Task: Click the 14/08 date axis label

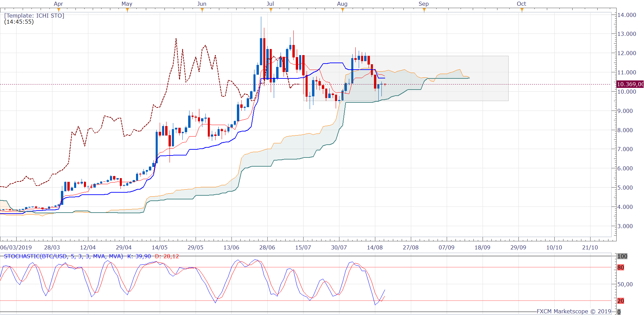Action: tap(375, 247)
